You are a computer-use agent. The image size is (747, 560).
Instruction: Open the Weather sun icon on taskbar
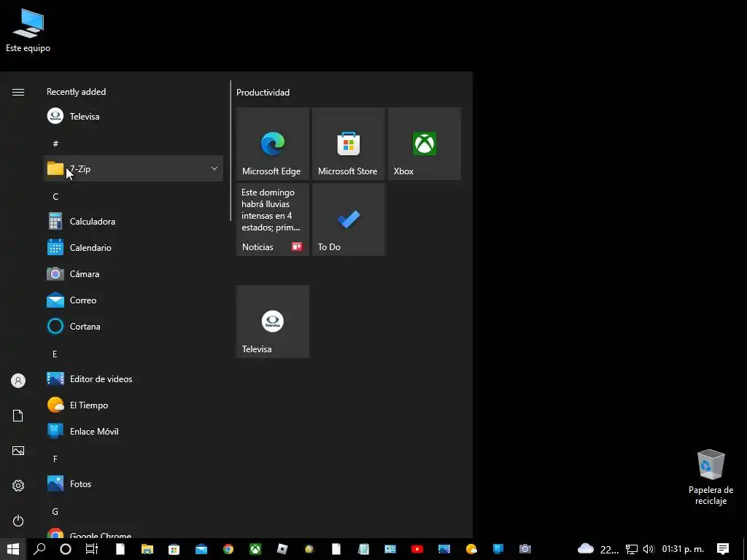click(x=471, y=549)
